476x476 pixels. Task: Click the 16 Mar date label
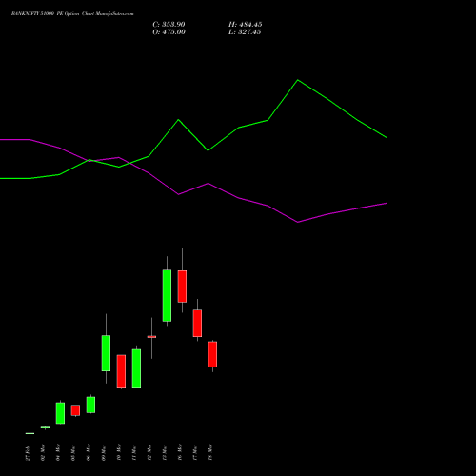[x=180, y=453]
